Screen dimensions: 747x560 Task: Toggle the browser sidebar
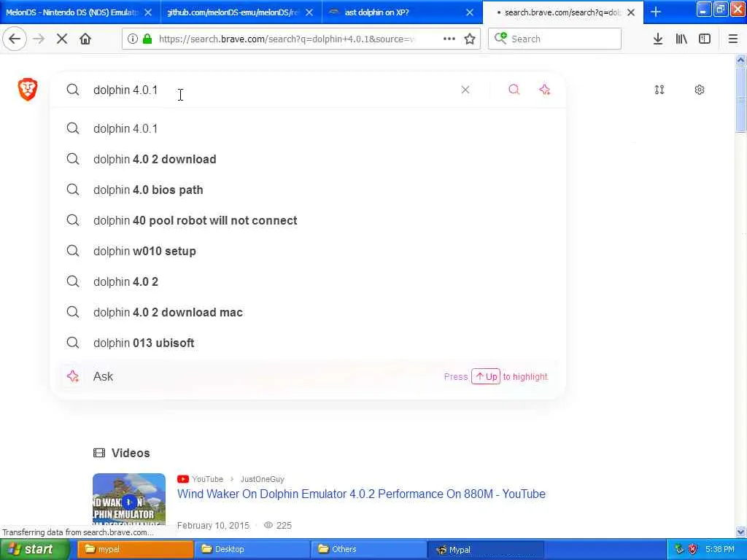click(705, 39)
